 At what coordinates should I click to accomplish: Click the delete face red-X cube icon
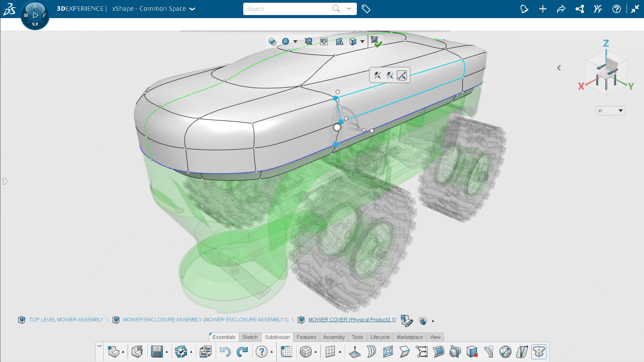click(472, 352)
